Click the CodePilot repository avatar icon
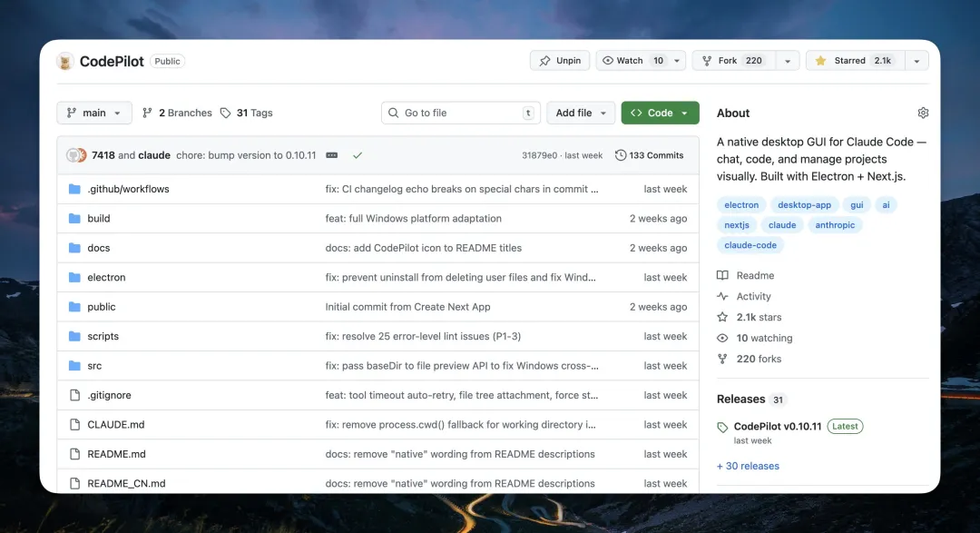980x533 pixels. 65,61
